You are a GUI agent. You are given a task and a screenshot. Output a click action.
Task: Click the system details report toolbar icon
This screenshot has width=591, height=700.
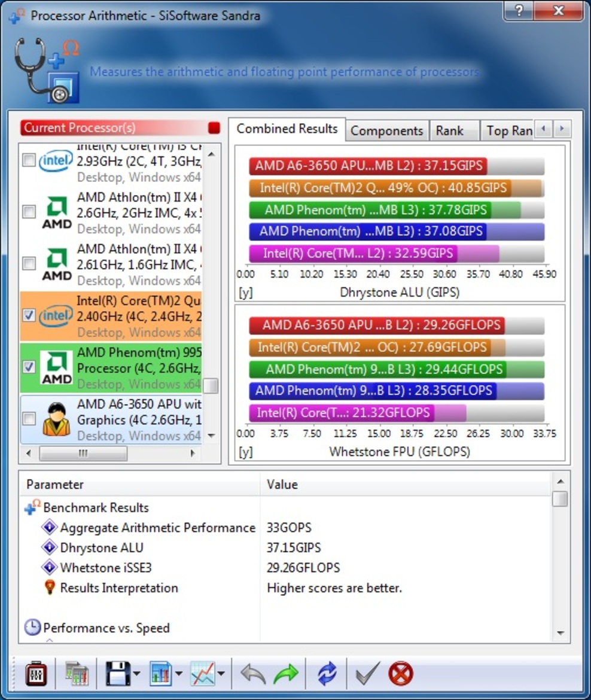(77, 674)
